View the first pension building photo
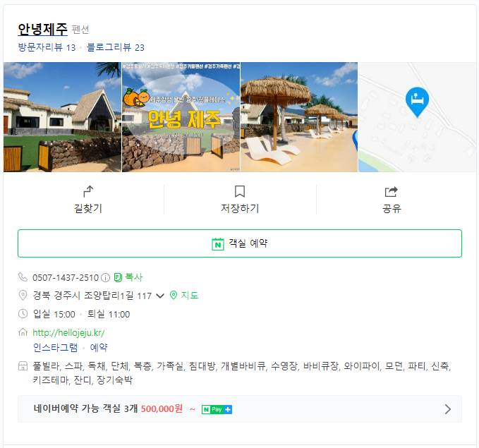 click(x=62, y=117)
